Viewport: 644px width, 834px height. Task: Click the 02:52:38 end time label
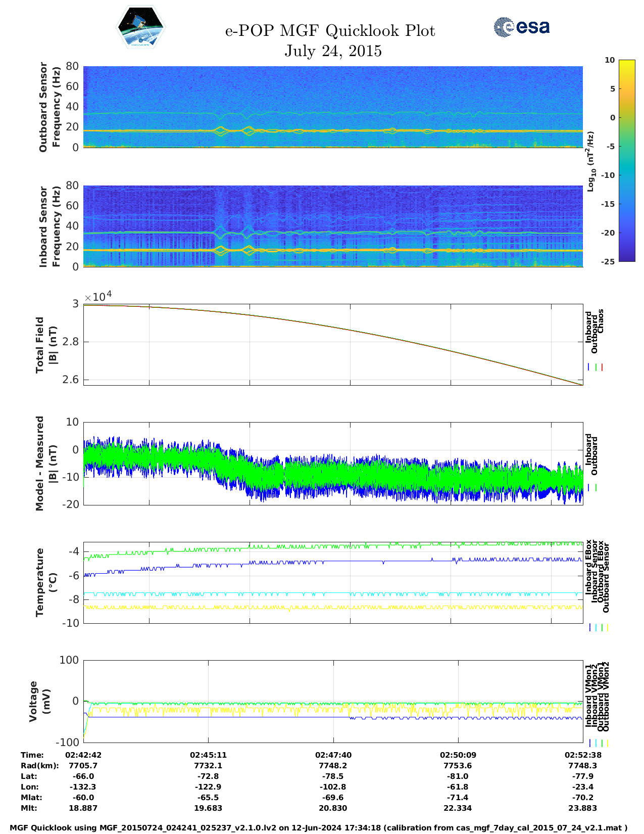tap(582, 755)
